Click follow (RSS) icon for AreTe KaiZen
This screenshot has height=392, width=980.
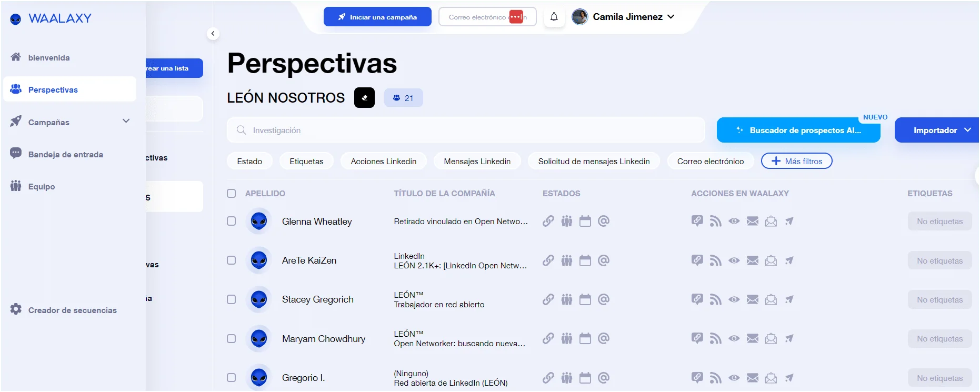click(716, 260)
